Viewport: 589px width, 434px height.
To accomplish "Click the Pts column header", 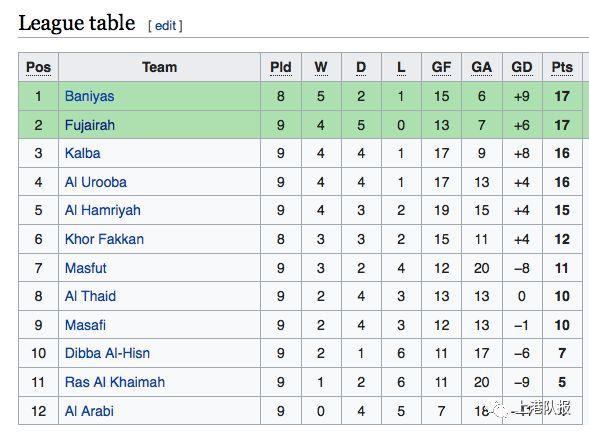I will (562, 68).
